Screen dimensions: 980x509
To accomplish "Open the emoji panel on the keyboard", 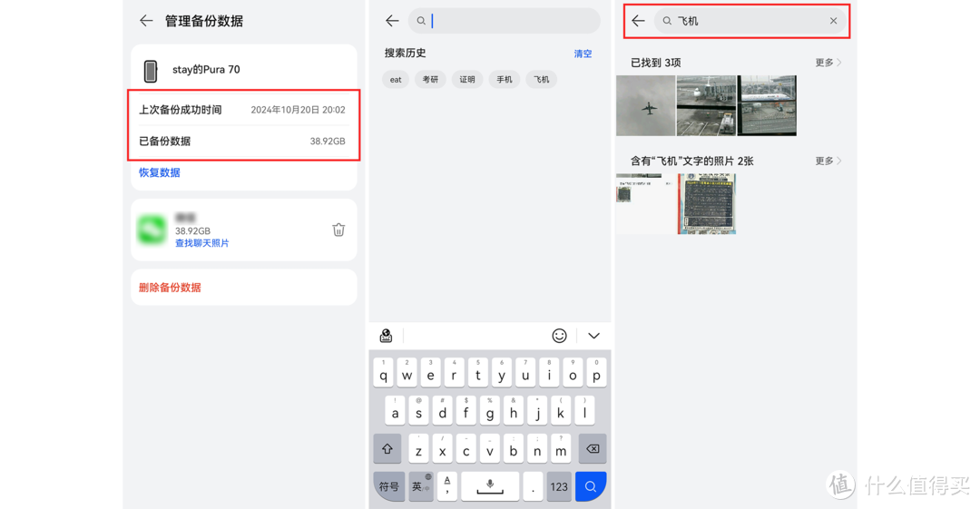I will tap(559, 336).
